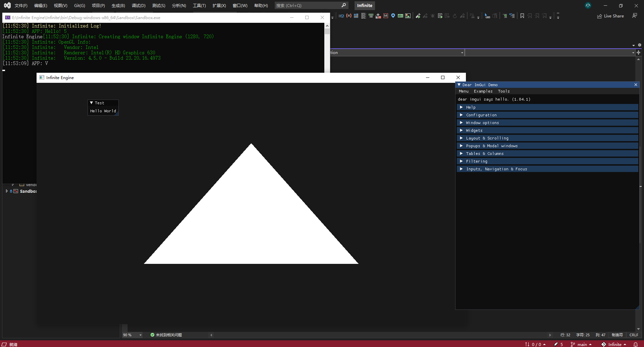Click the uncomment lines toolbar icon

(x=512, y=16)
